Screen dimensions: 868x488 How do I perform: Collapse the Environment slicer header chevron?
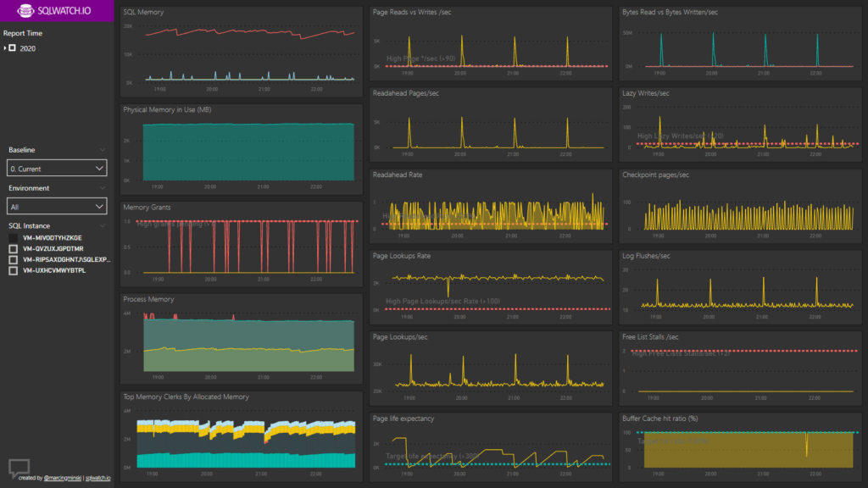pos(103,188)
